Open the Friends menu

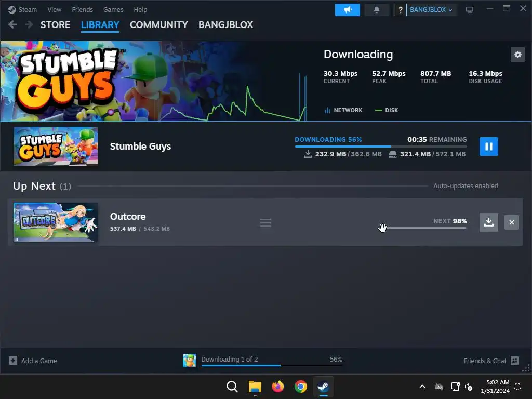(x=82, y=9)
